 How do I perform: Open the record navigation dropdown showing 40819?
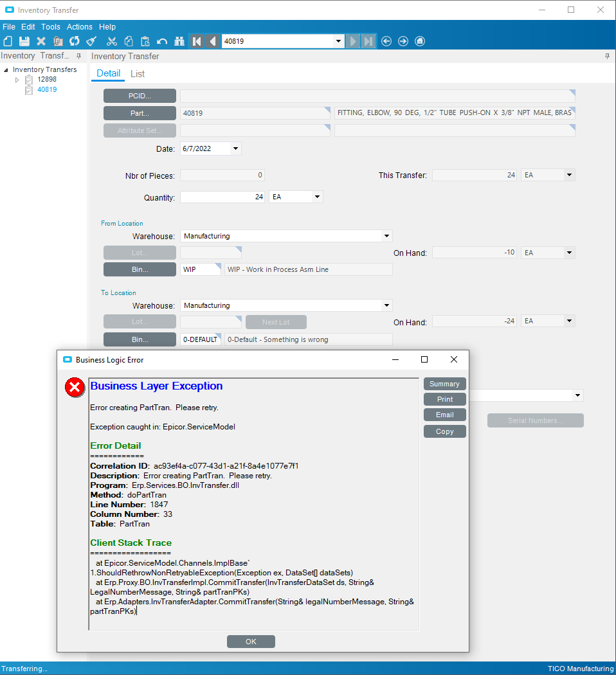coord(338,41)
